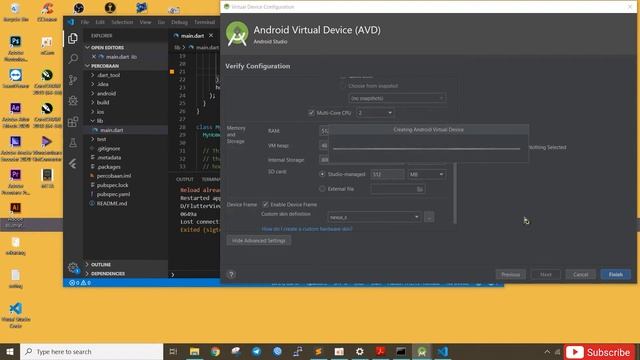Click errors and warnings status bar indicator
640x360 pixels.
click(x=80, y=282)
